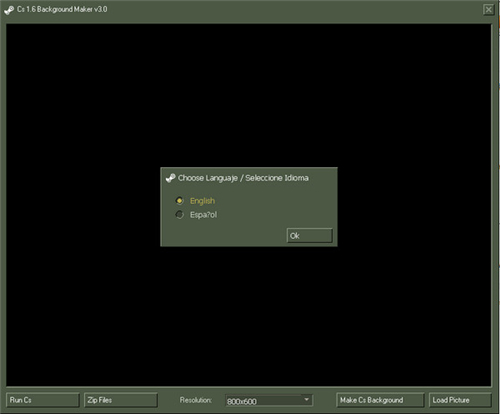Click the Steam icon in language dialog
Screen dimensions: 500x414
[170, 178]
